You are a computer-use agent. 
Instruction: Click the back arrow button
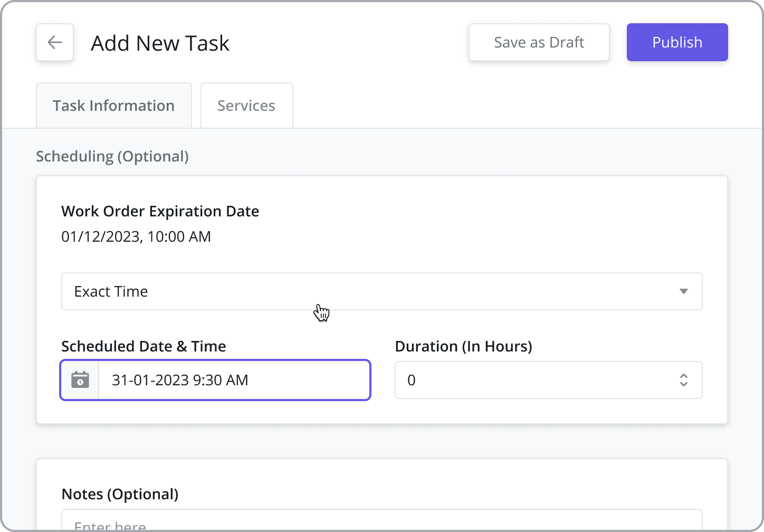click(x=55, y=42)
